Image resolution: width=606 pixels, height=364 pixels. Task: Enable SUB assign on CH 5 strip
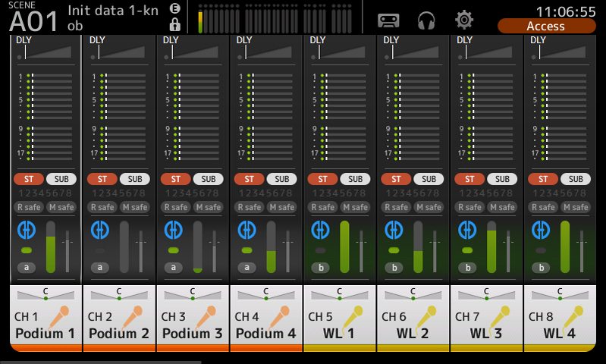355,179
